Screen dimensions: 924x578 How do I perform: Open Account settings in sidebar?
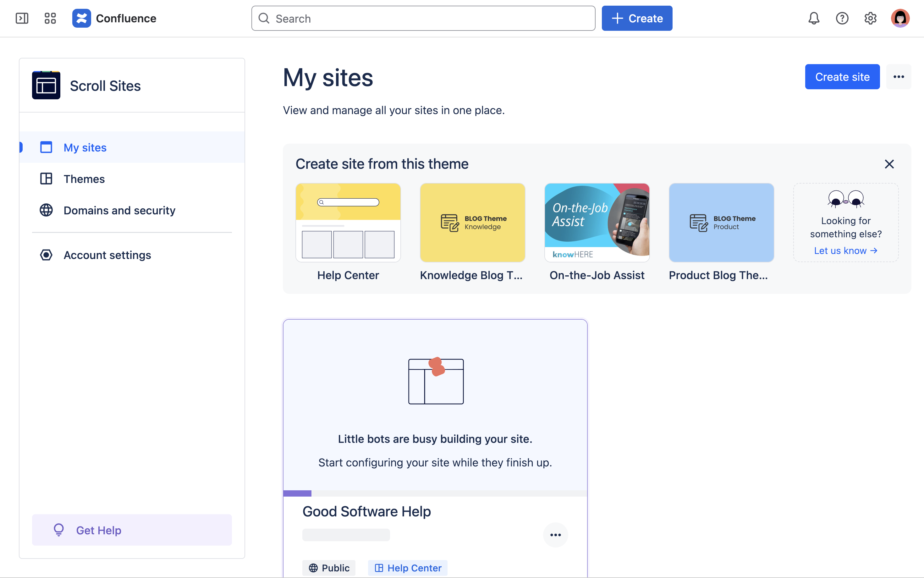point(107,255)
